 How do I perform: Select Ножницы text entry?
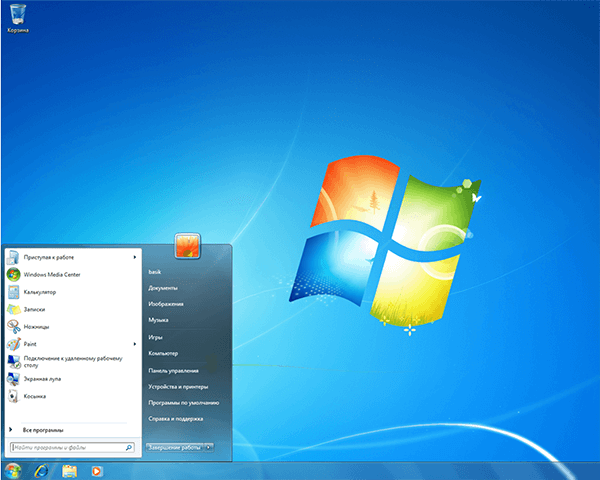[x=36, y=327]
